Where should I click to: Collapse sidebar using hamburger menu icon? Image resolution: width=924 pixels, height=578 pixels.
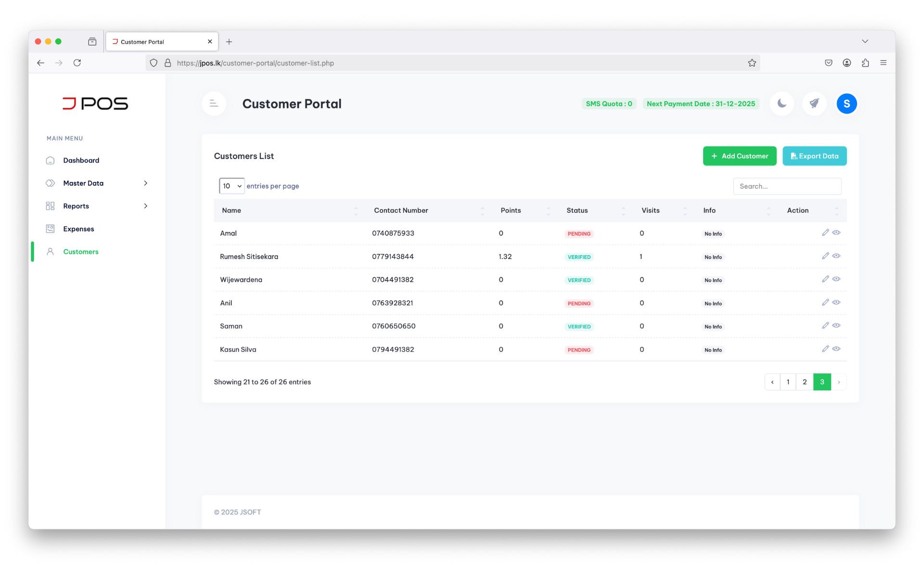[214, 104]
